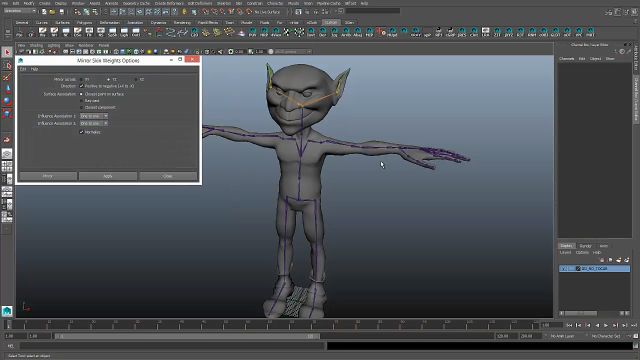Switch to the Polygons shelf tab

point(84,23)
